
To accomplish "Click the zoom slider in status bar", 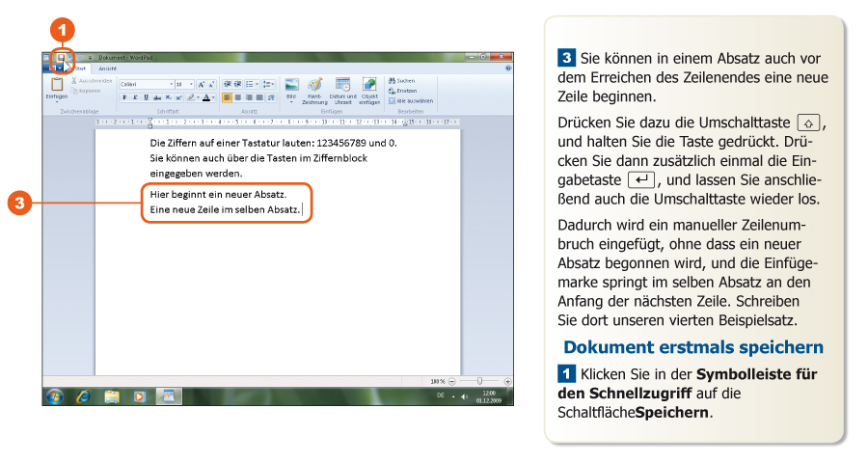I will tap(480, 381).
